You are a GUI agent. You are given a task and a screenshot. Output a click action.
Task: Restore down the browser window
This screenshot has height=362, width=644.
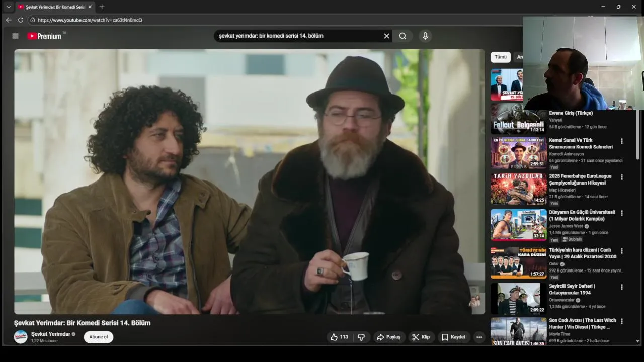click(618, 7)
